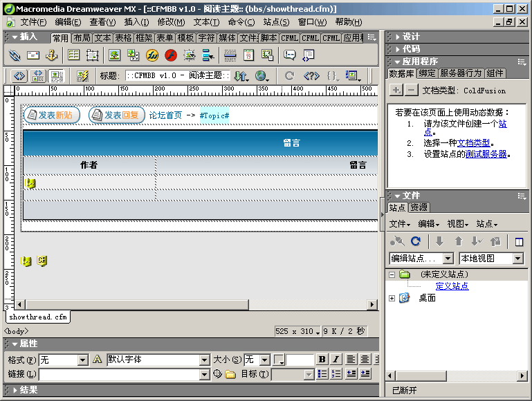
Task: Open the 格式 dropdown
Action: (x=83, y=360)
